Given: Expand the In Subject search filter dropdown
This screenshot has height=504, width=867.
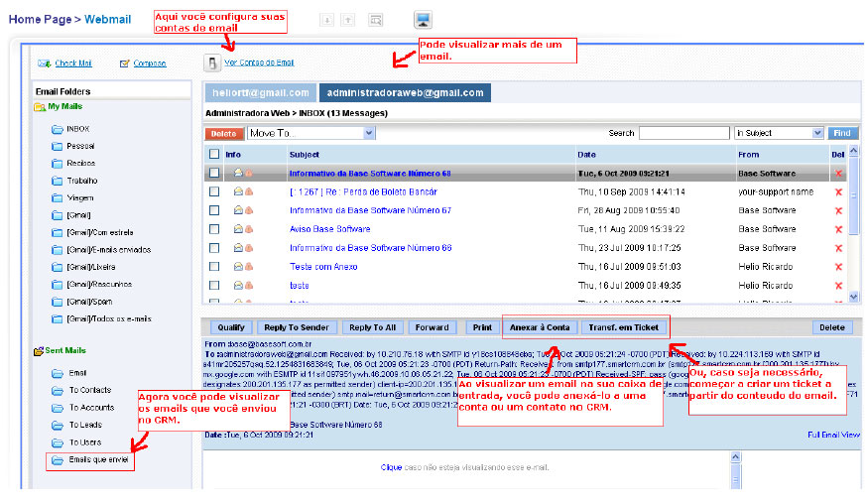Looking at the screenshot, I should (x=778, y=133).
